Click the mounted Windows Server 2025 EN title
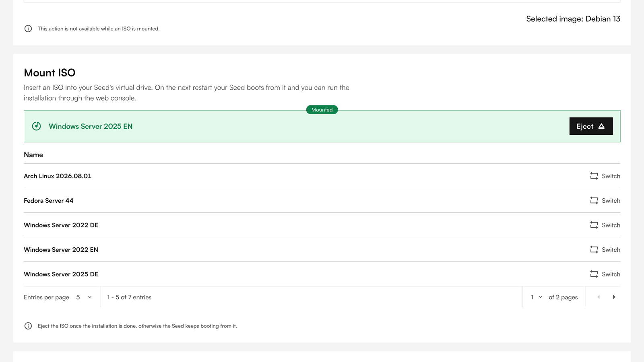Image resolution: width=644 pixels, height=362 pixels. 91,126
